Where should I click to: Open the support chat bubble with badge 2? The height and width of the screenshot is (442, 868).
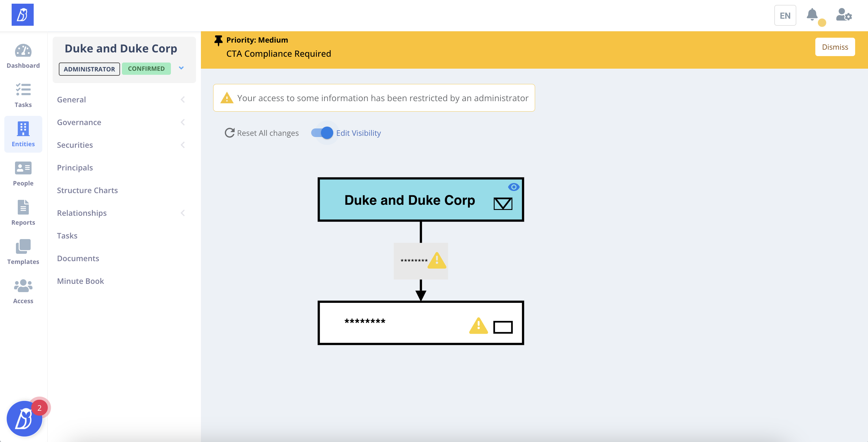click(24, 419)
